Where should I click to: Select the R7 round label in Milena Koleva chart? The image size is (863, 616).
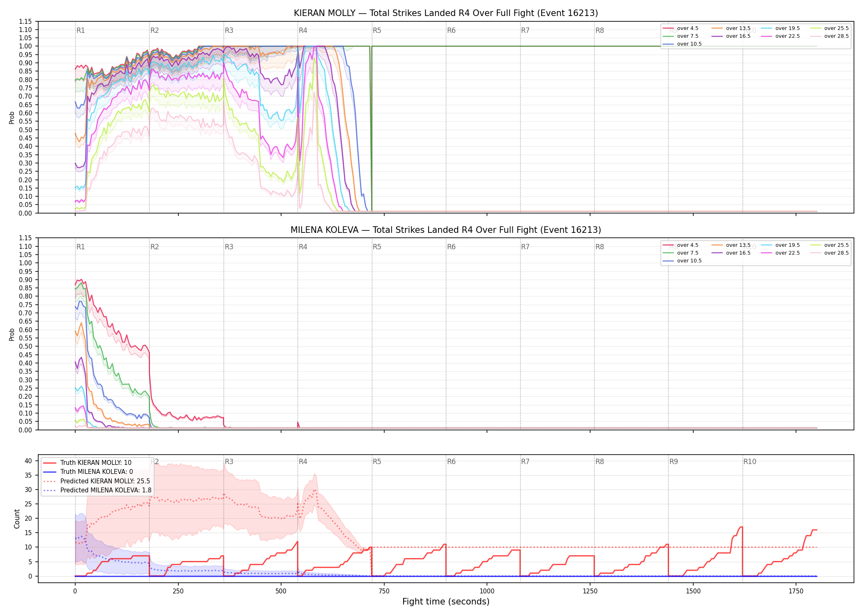pos(525,247)
